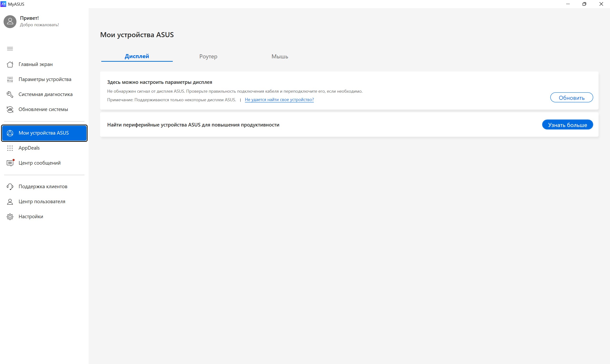The width and height of the screenshot is (610, 364).
Task: Click heading Здесь можно настроить параметры дисплея
Action: click(160, 82)
